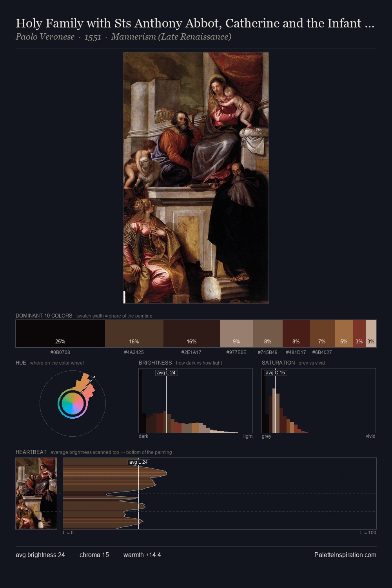Click 'swatch width = share of the painting' caption
The width and height of the screenshot is (392, 588).
click(114, 316)
